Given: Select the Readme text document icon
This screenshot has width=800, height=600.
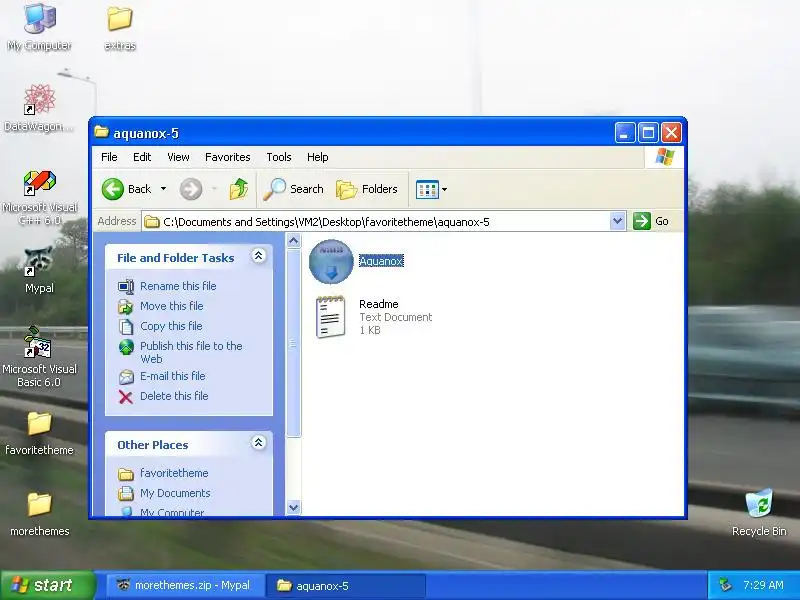Looking at the screenshot, I should click(330, 317).
